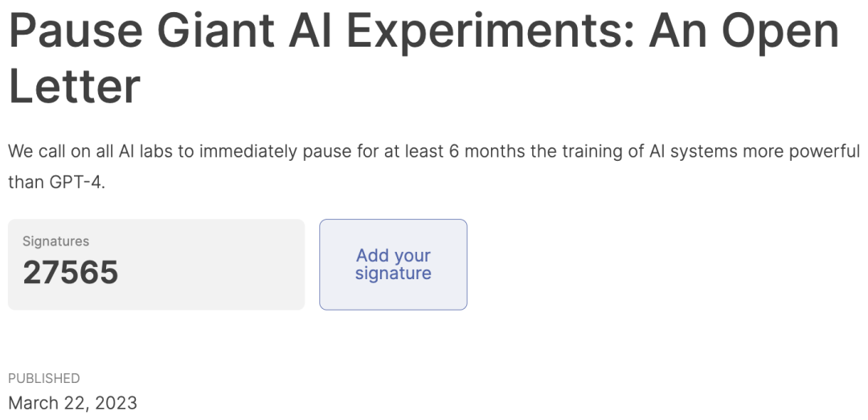
Task: Click the 27565 signature count number
Action: (70, 273)
